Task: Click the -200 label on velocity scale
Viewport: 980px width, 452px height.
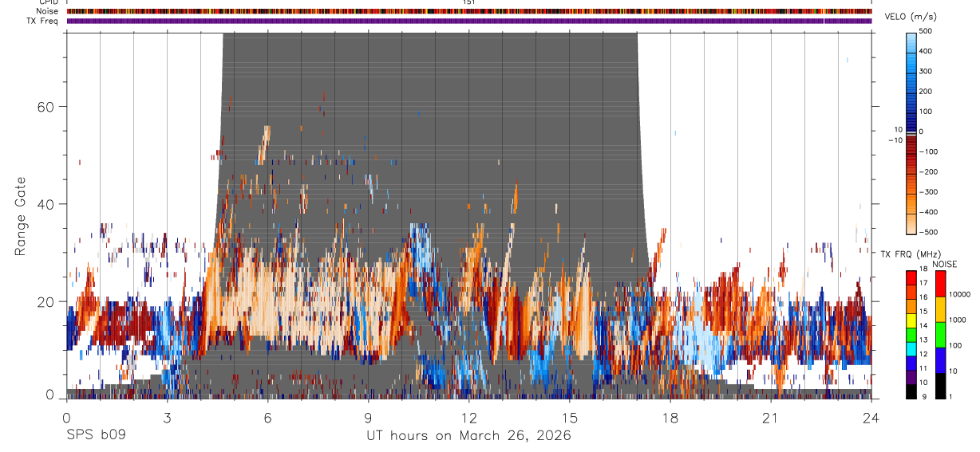Action: (929, 171)
